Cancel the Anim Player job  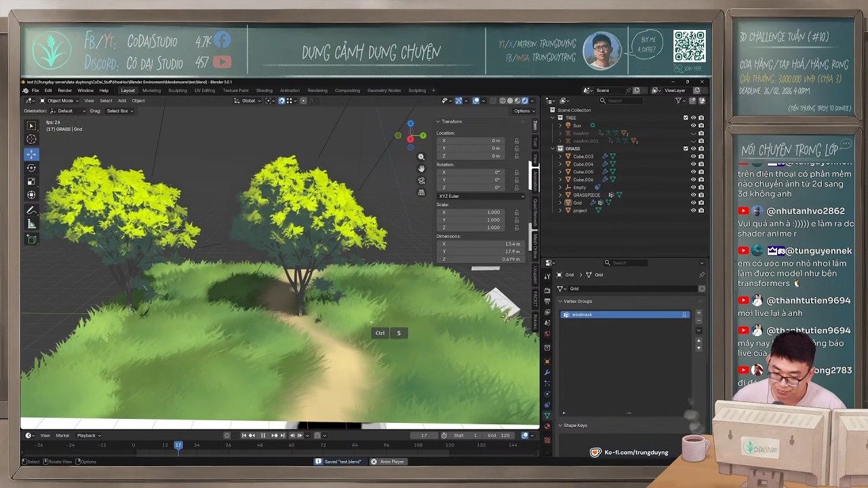pos(374,462)
